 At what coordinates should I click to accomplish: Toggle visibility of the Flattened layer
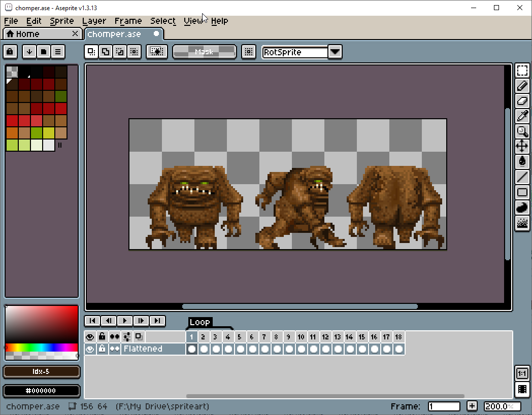pos(90,349)
